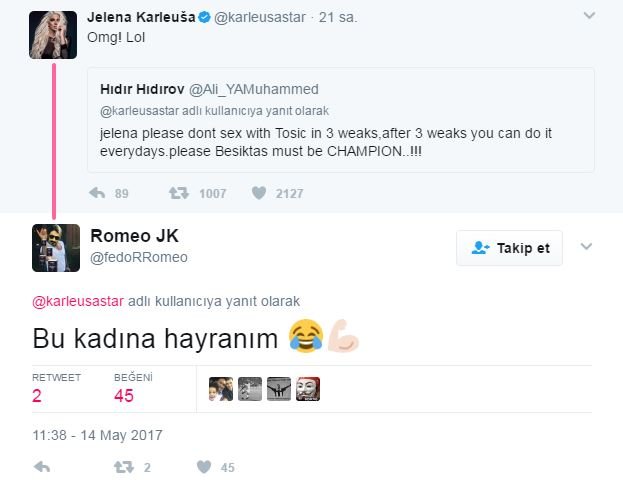Like Jelena's tweet with 2127 likes
This screenshot has height=497, width=623.
[x=259, y=193]
